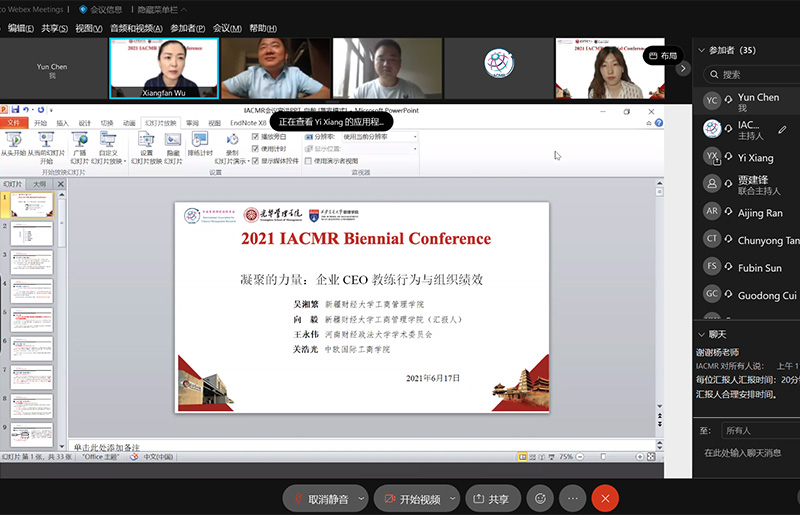800x515 pixels.
Task: Click the 排练计时 rehearse timings icon
Action: click(x=199, y=142)
